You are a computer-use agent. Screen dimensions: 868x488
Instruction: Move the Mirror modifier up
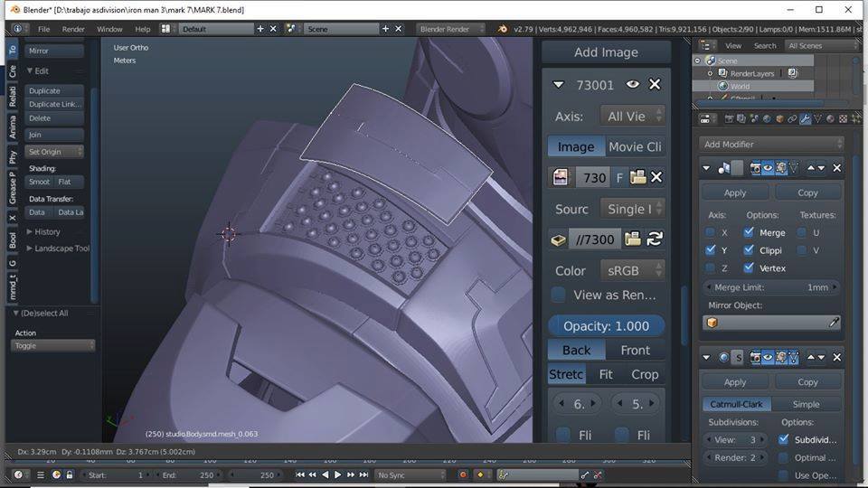pyautogui.click(x=811, y=168)
